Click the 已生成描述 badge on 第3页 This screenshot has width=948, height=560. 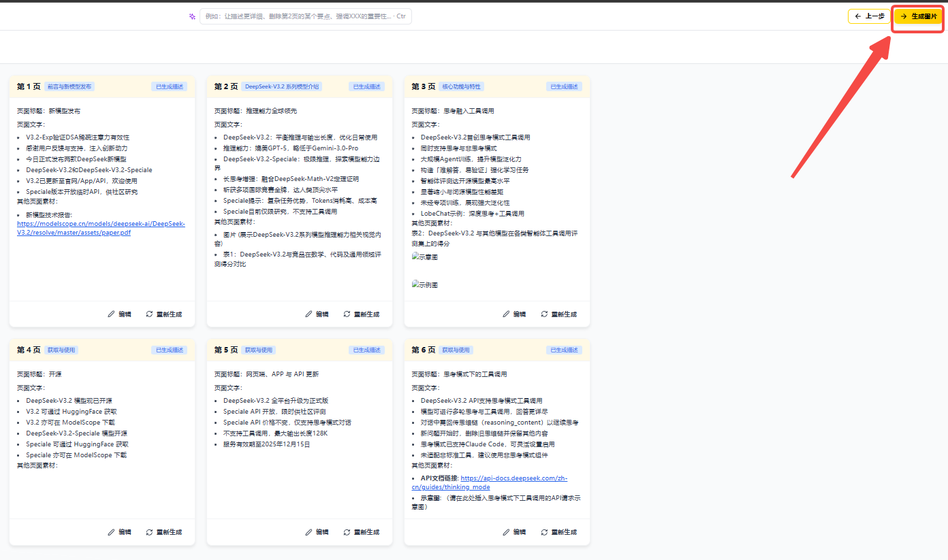coord(565,86)
